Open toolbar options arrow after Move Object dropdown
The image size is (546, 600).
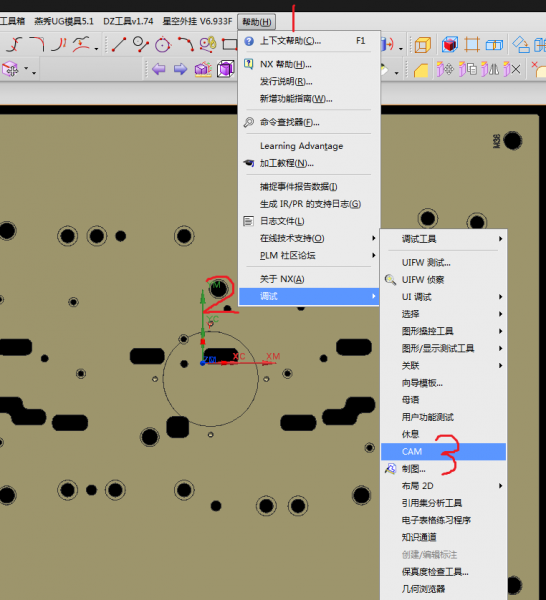click(34, 72)
